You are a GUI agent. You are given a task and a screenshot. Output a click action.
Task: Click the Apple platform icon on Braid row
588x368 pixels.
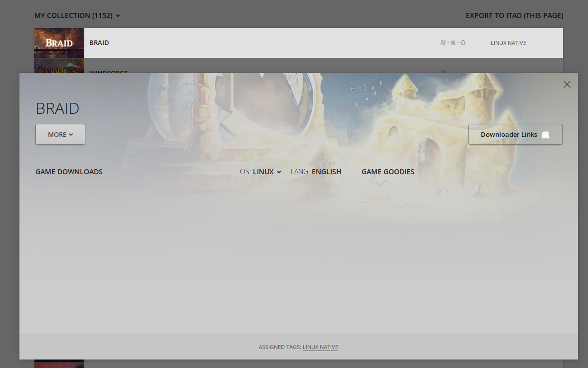453,43
